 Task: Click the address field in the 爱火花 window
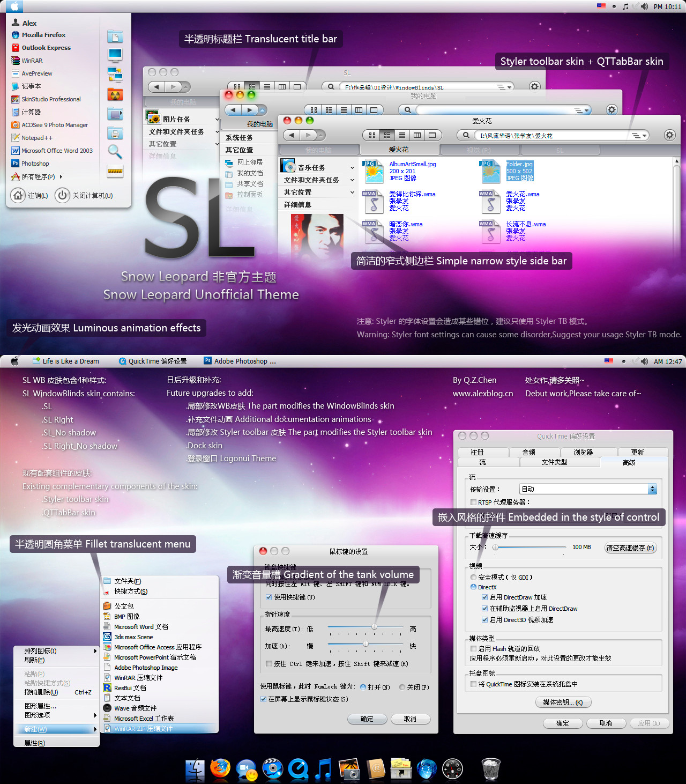(553, 136)
